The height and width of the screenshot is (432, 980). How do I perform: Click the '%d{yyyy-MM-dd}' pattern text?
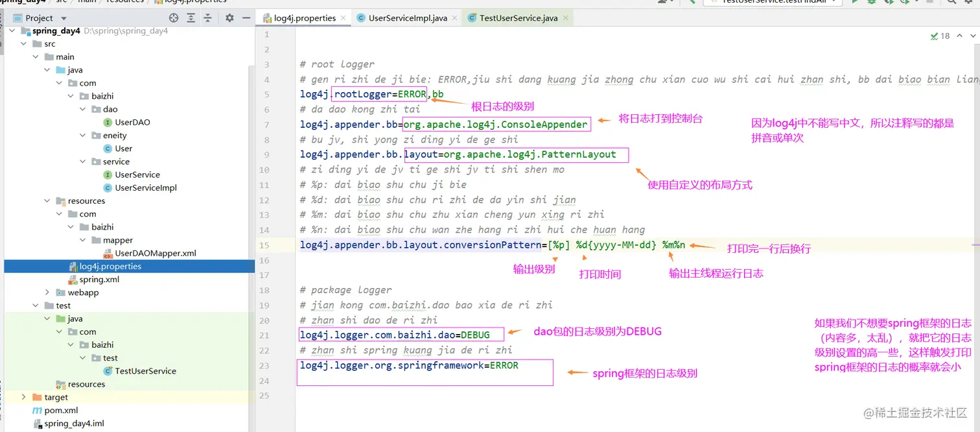point(616,245)
